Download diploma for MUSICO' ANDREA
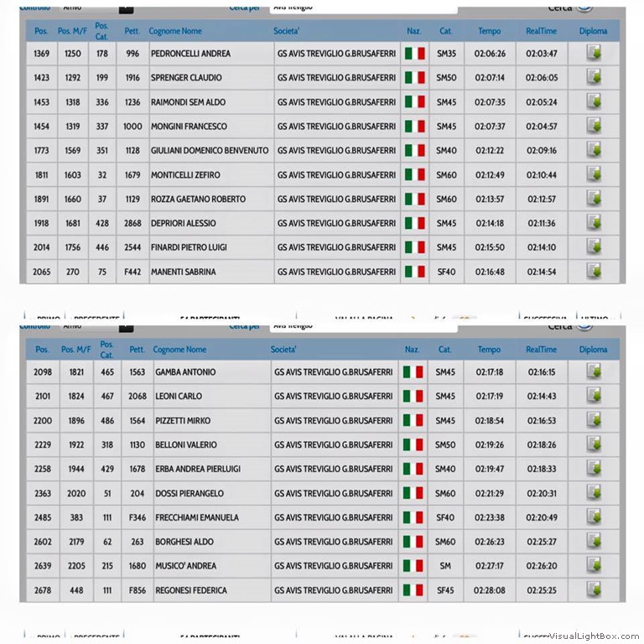The width and height of the screenshot is (644, 644). pyautogui.click(x=594, y=565)
